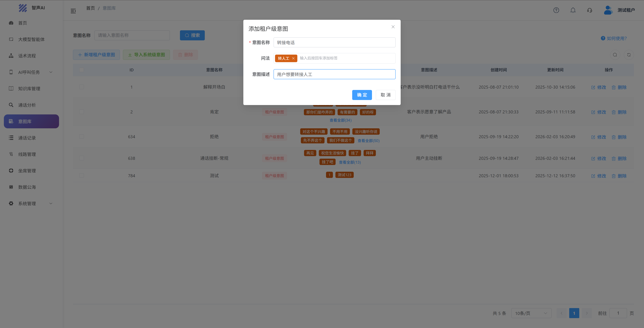Go to previous page arrow in pagination
Screen dimensions: 644x328
pyautogui.click(x=561, y=313)
